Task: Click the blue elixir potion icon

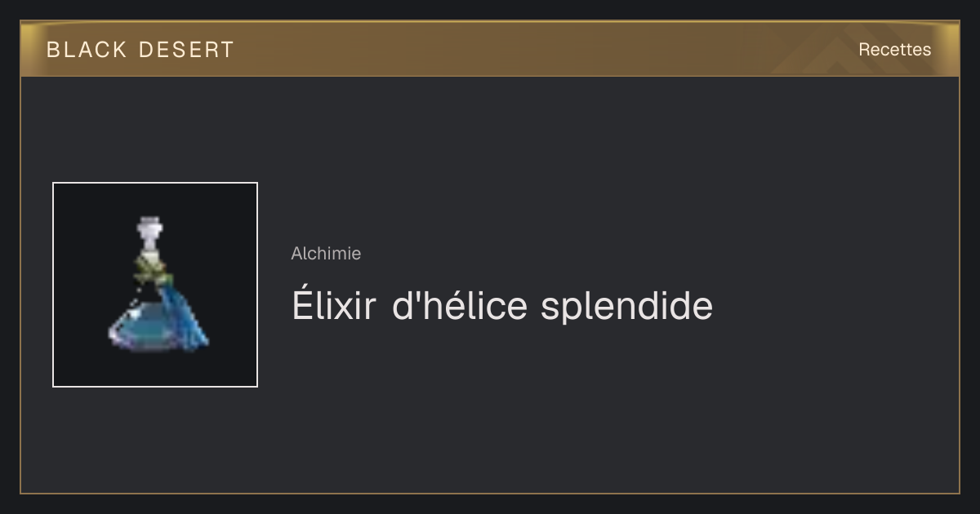Action: [158, 284]
